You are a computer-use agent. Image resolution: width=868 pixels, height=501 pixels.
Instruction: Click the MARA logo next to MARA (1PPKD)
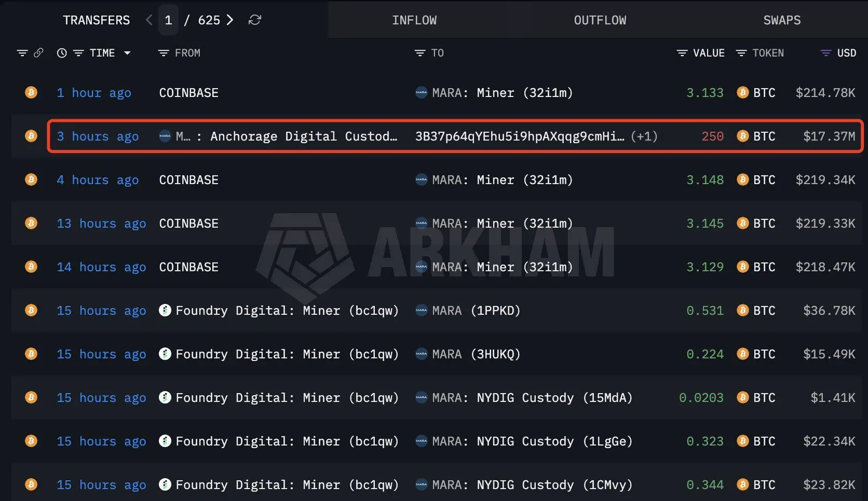(422, 310)
